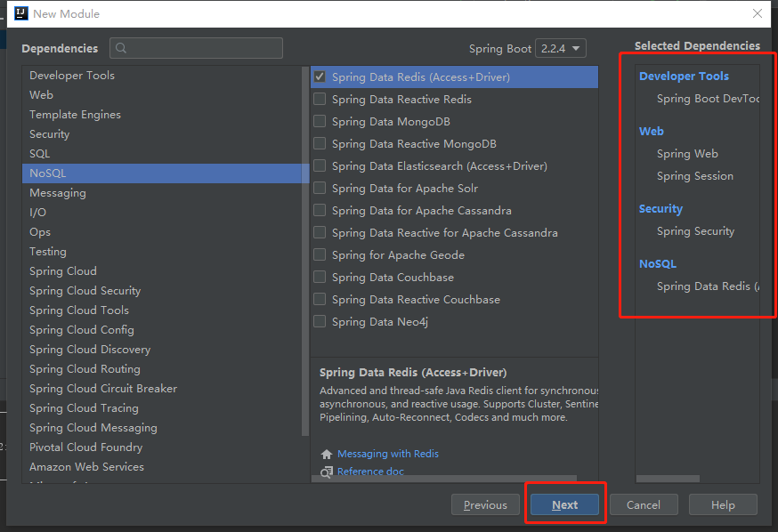778x532 pixels.
Task: Click the Previous button
Action: pyautogui.click(x=485, y=504)
